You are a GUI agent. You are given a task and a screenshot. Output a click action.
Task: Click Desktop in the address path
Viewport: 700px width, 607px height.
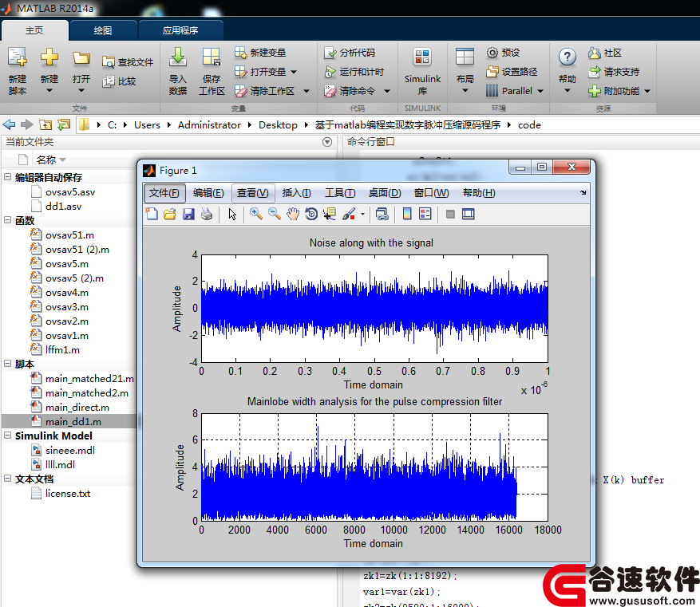[278, 125]
